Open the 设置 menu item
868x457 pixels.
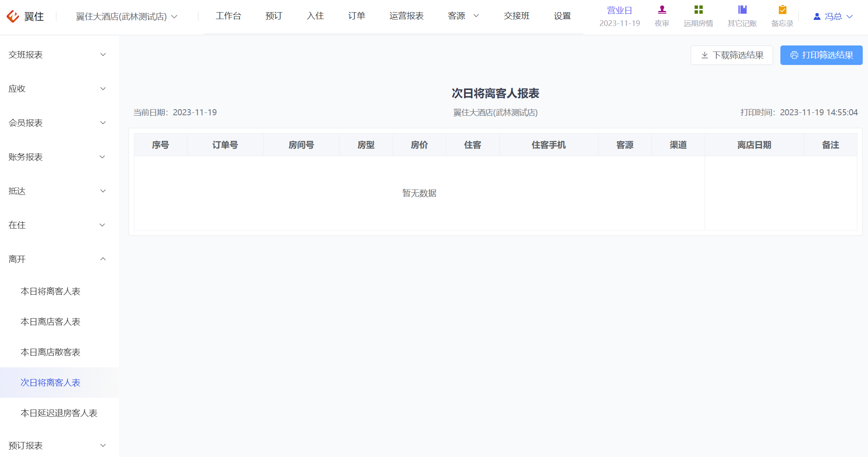[x=562, y=16]
